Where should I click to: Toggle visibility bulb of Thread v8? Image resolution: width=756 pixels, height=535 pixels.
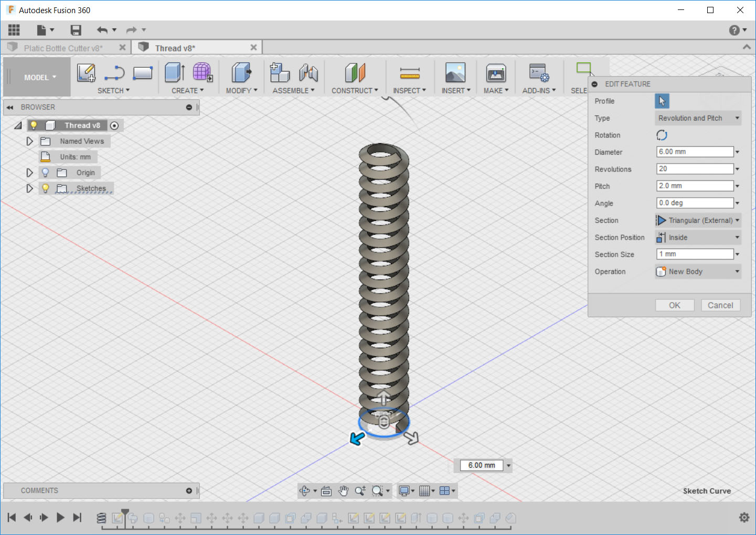[x=34, y=125]
